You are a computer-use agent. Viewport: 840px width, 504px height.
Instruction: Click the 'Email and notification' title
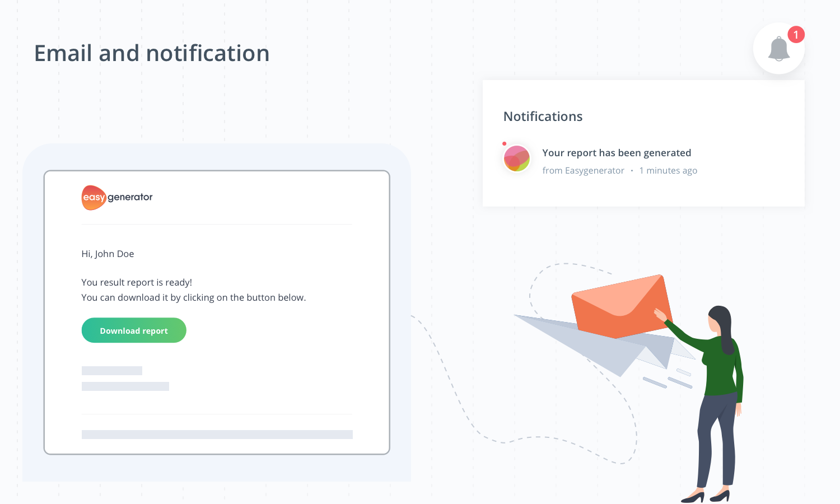click(152, 53)
